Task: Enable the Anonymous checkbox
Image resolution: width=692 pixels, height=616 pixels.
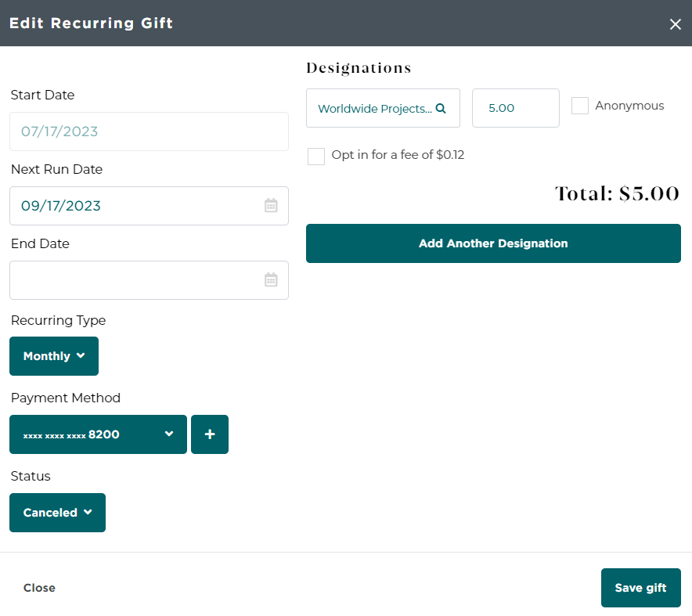Action: 579,105
